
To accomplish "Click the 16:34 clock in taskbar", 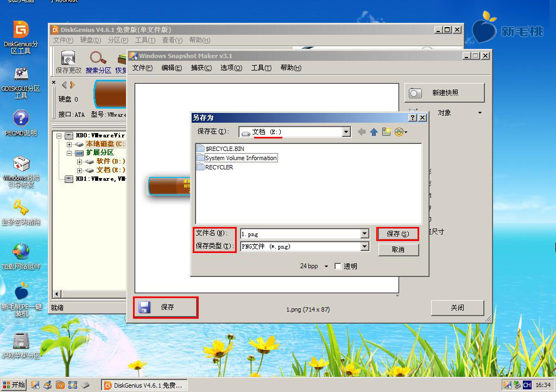I will tap(543, 385).
